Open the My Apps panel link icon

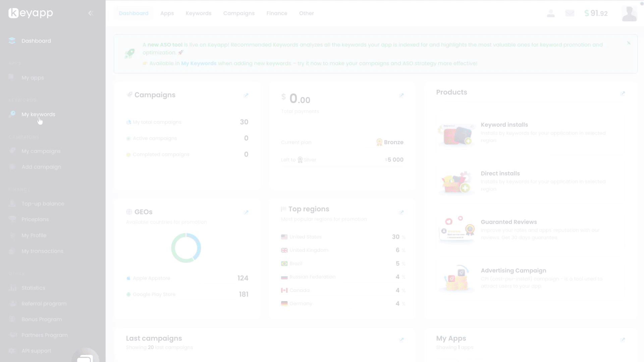pyautogui.click(x=623, y=340)
